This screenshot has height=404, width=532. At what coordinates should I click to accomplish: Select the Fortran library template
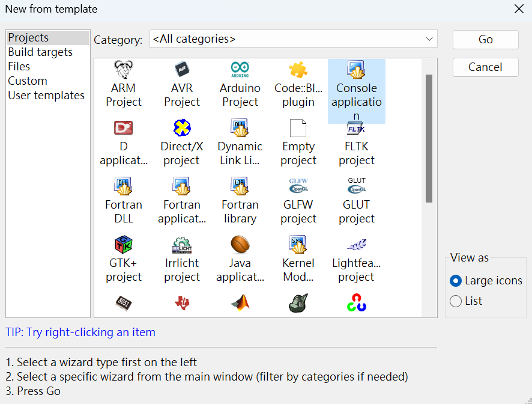click(x=240, y=201)
